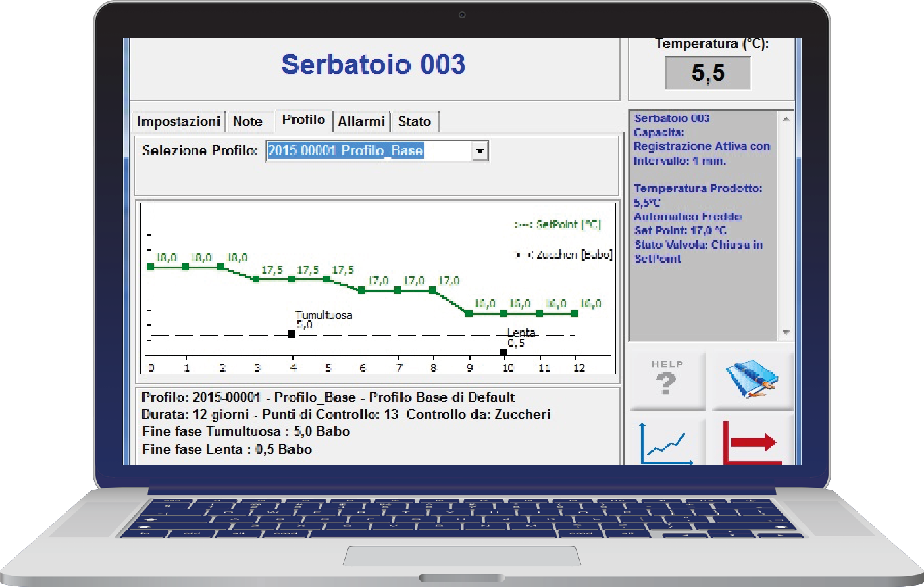
Task: Click the first 18,0 setpoint at day 0
Action: click(151, 267)
